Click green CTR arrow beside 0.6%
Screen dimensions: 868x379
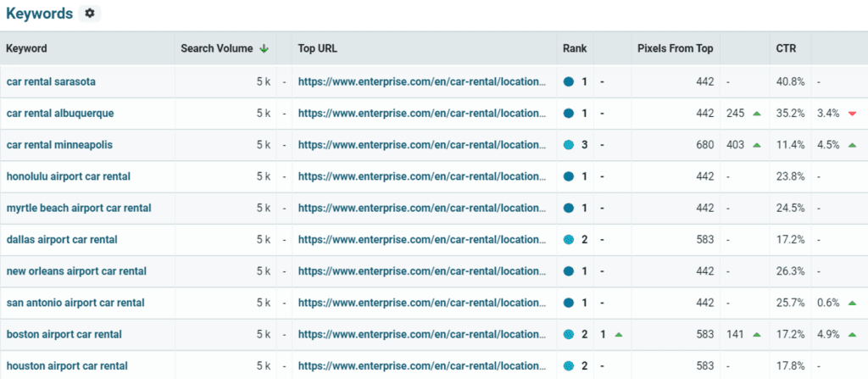coord(852,303)
